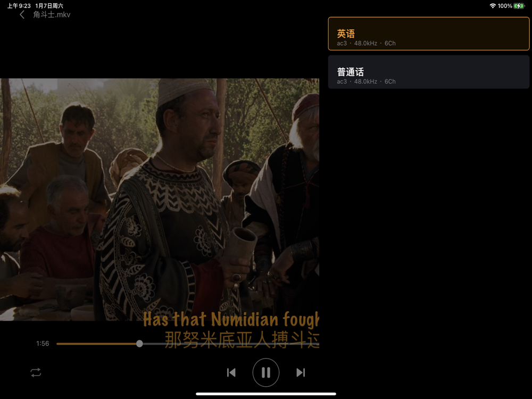Click the 100% battery percentage
532x399 pixels.
tap(505, 6)
